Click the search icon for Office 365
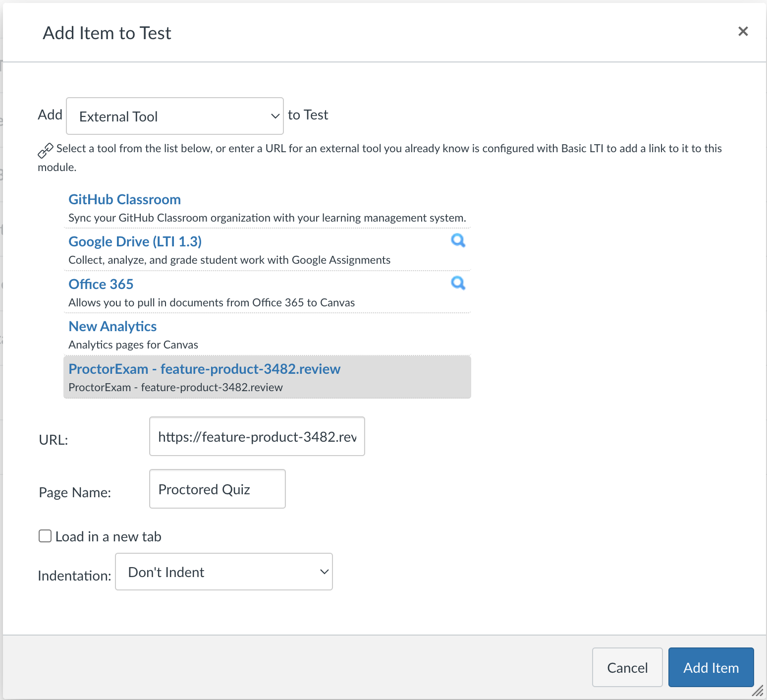Viewport: 767px width, 700px height. [458, 283]
